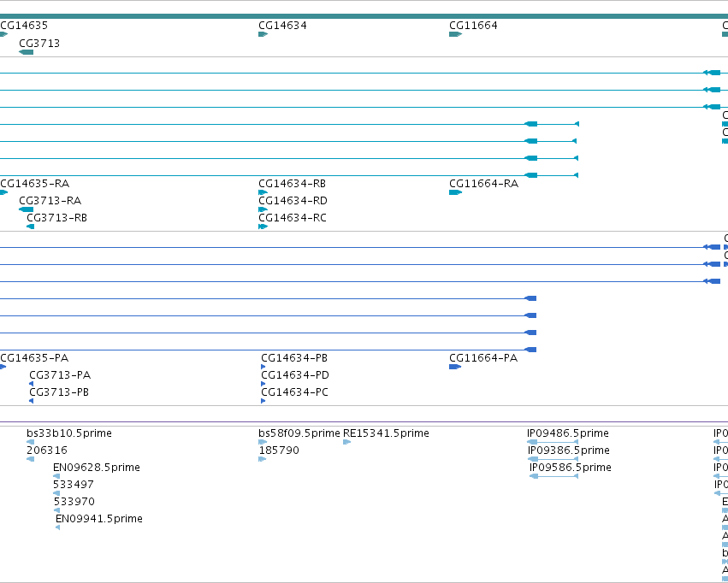Viewport: 728px width, 583px height.
Task: Click the CG11664-RA transcript glyph
Action: [455, 192]
